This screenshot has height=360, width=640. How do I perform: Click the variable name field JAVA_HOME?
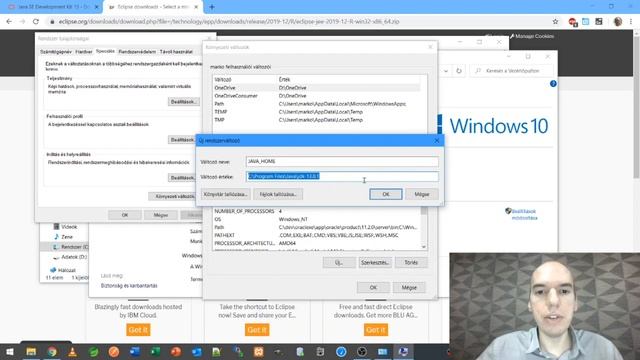pyautogui.click(x=342, y=162)
